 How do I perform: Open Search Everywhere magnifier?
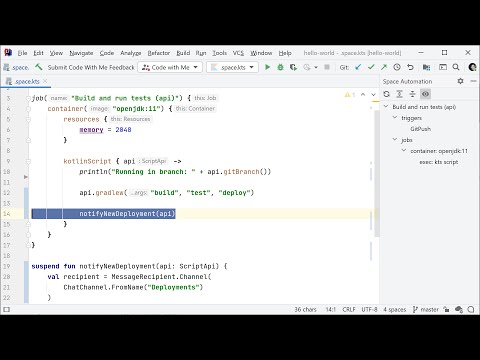456,67
